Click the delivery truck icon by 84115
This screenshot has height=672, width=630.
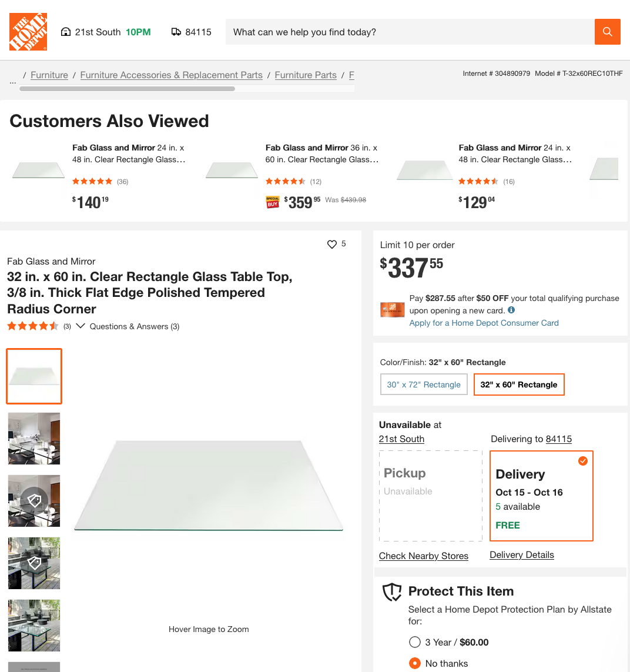point(176,32)
